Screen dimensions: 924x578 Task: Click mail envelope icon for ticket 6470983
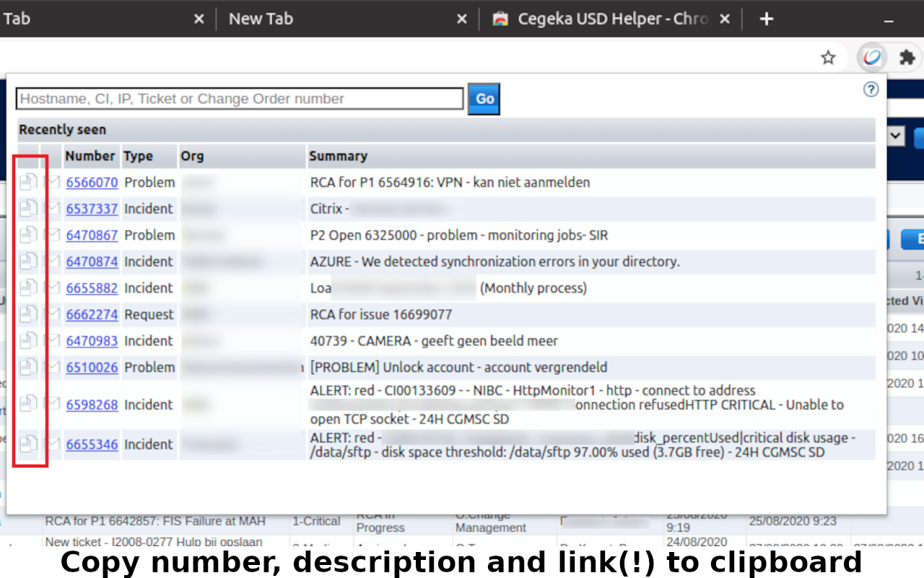(x=52, y=340)
